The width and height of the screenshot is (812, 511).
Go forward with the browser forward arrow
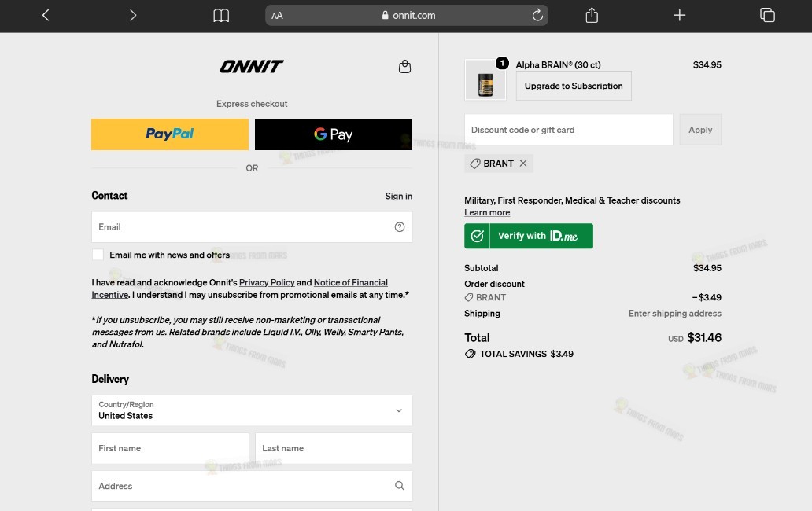click(133, 16)
